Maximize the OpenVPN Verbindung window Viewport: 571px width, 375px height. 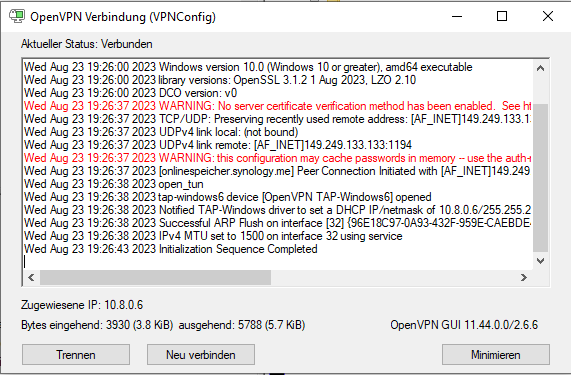coord(502,16)
